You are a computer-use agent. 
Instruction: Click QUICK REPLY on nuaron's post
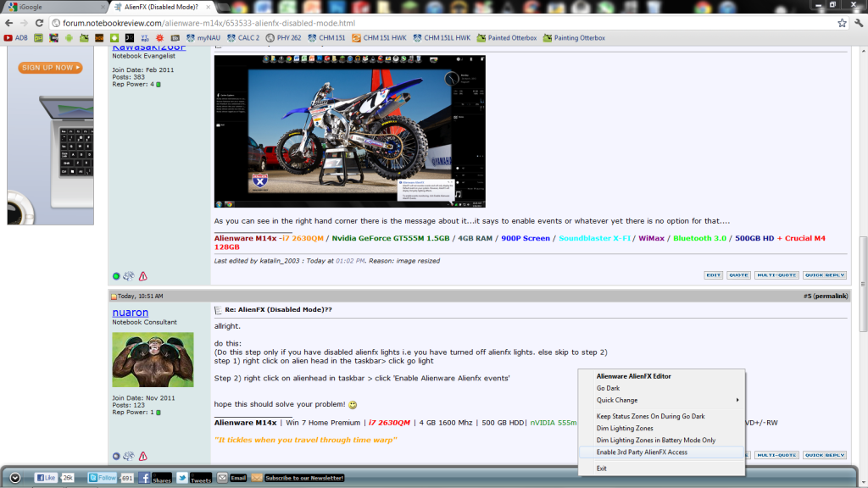825,455
